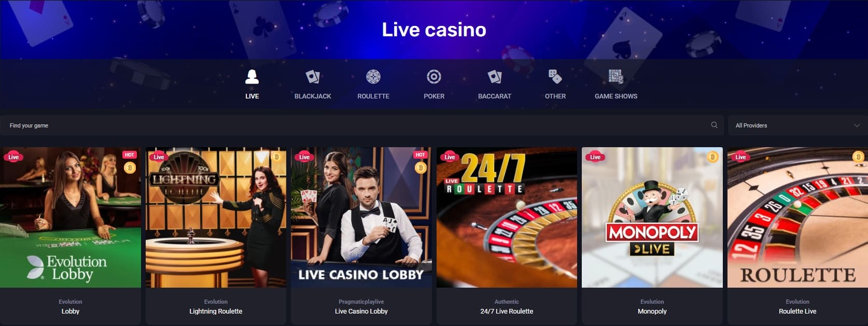Choose the Poker chip icon

coord(434,77)
